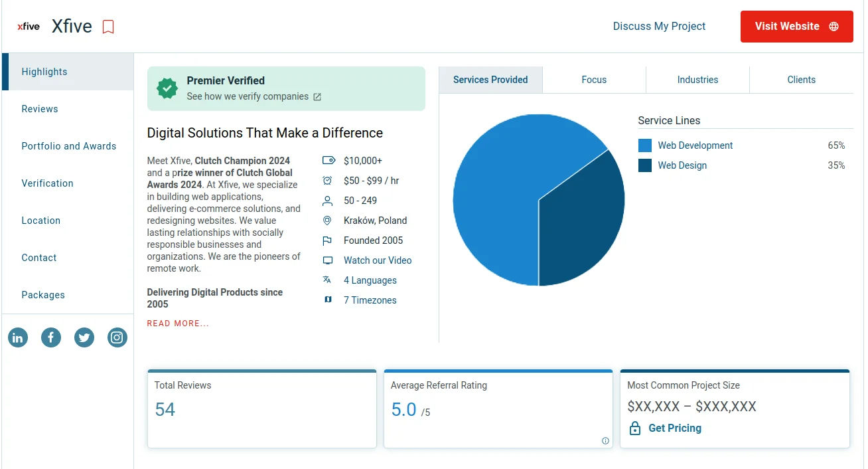Open Portfolio and Awards section
Screen dimensions: 868x469
tap(68, 146)
